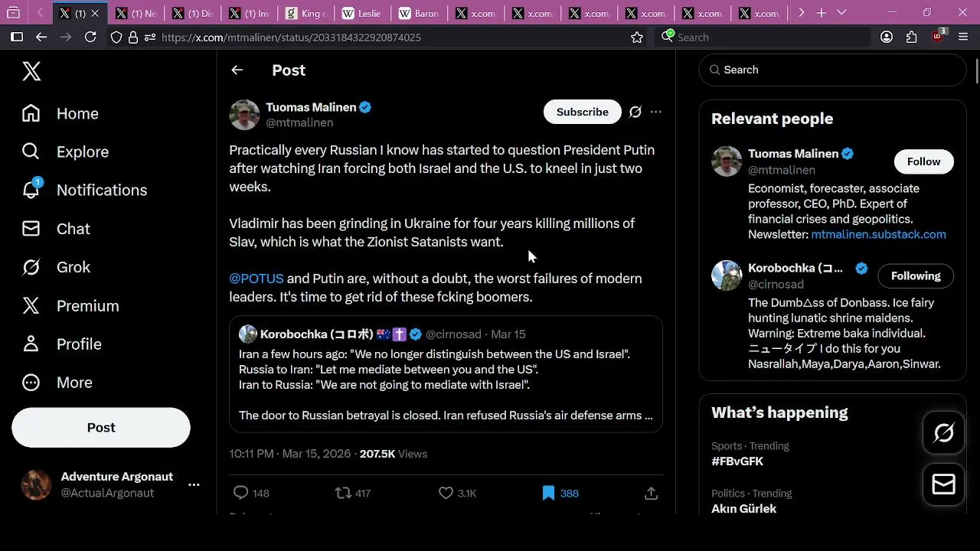Go to the Profile page
Viewport: 980px width, 551px height.
coord(62,344)
